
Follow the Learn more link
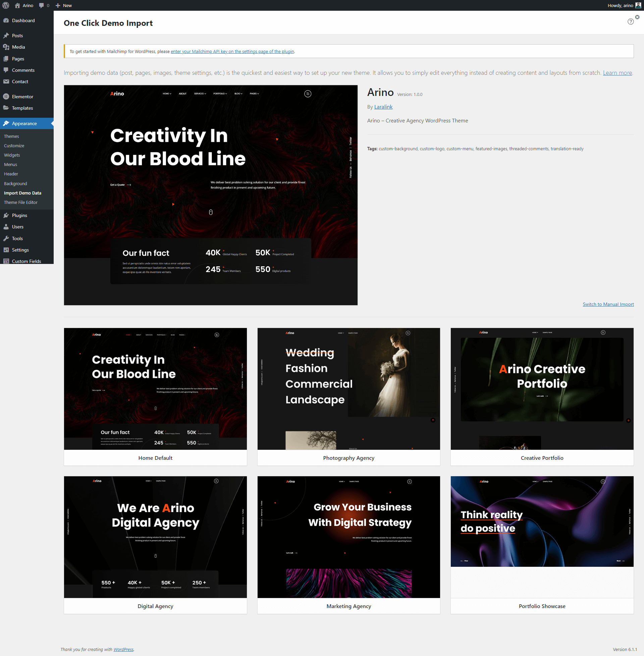pyautogui.click(x=617, y=73)
